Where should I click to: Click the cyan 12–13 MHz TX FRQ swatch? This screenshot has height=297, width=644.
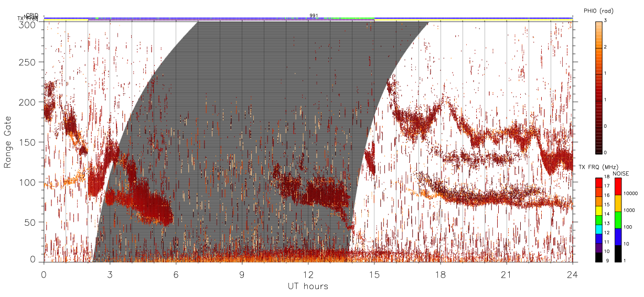coord(598,229)
